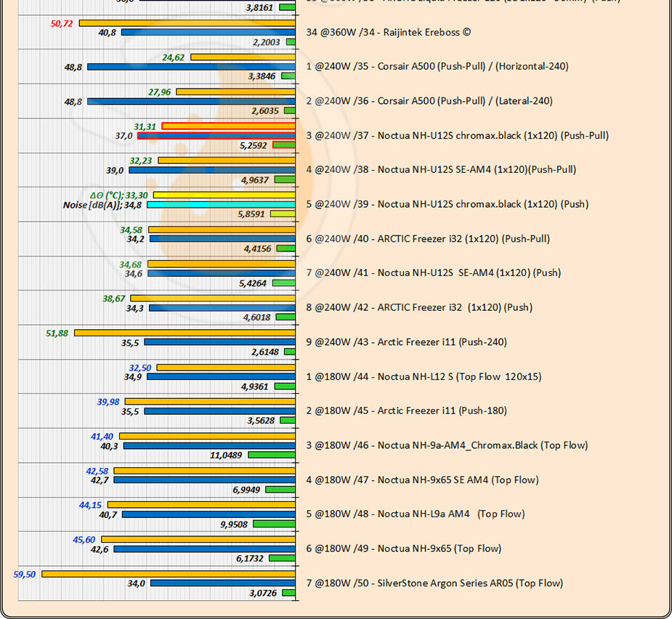
Task: Click the Noctua NH-U12S chromax.black (Push-Pull) label
Action: point(457,135)
